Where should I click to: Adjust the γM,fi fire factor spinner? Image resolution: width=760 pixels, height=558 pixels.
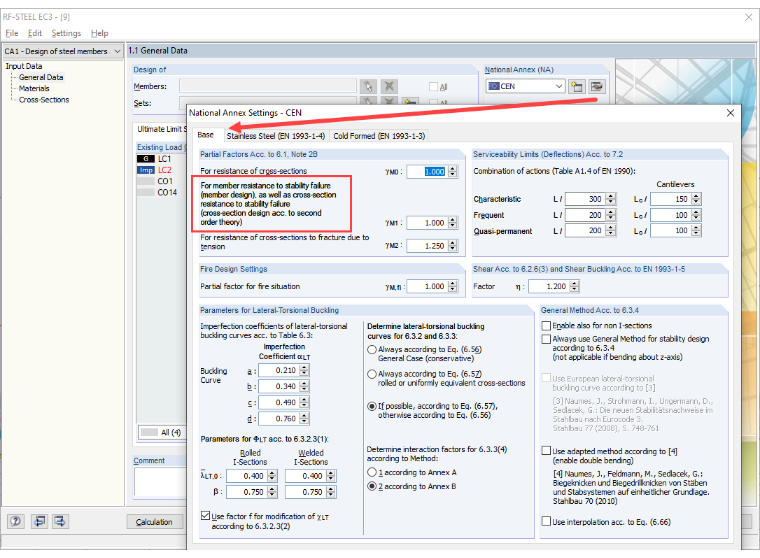453,287
